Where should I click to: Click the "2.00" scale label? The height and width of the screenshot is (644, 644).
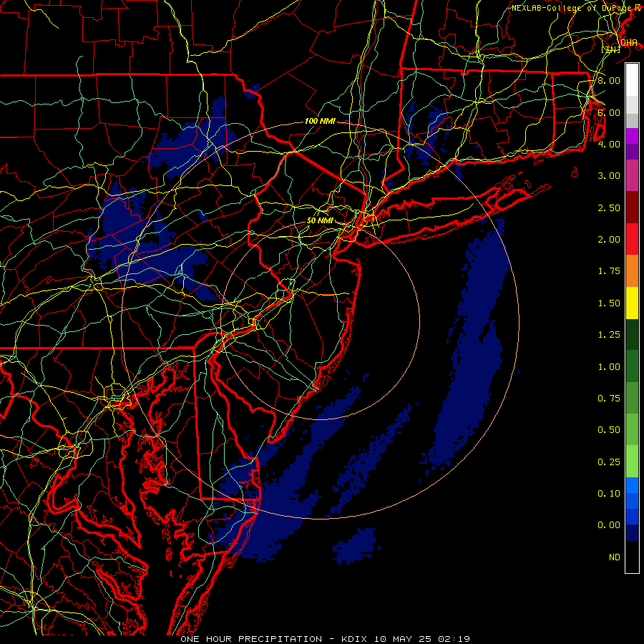point(609,240)
